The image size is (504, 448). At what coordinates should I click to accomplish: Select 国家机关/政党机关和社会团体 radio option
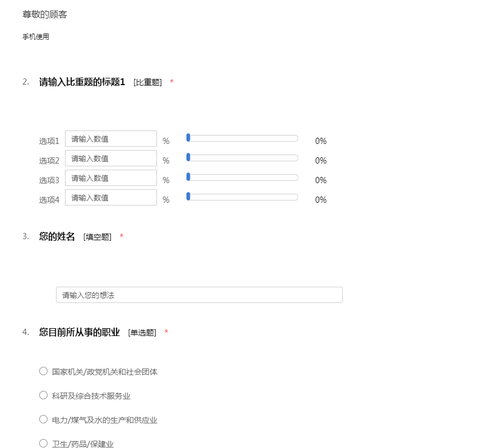(x=44, y=371)
